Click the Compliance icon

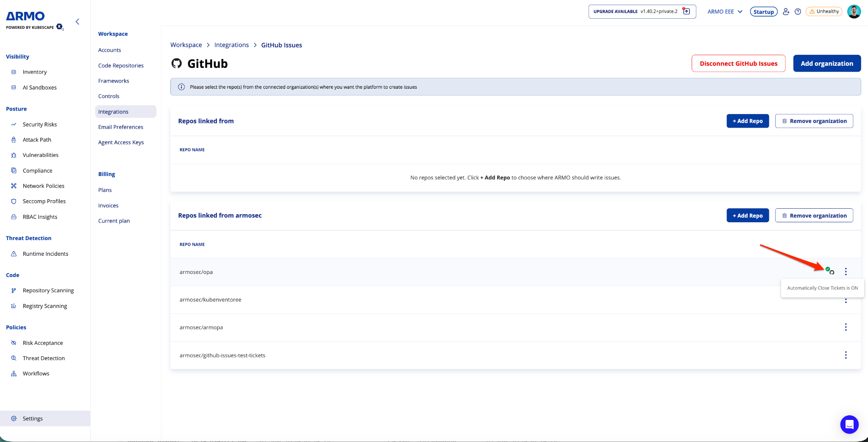click(14, 171)
